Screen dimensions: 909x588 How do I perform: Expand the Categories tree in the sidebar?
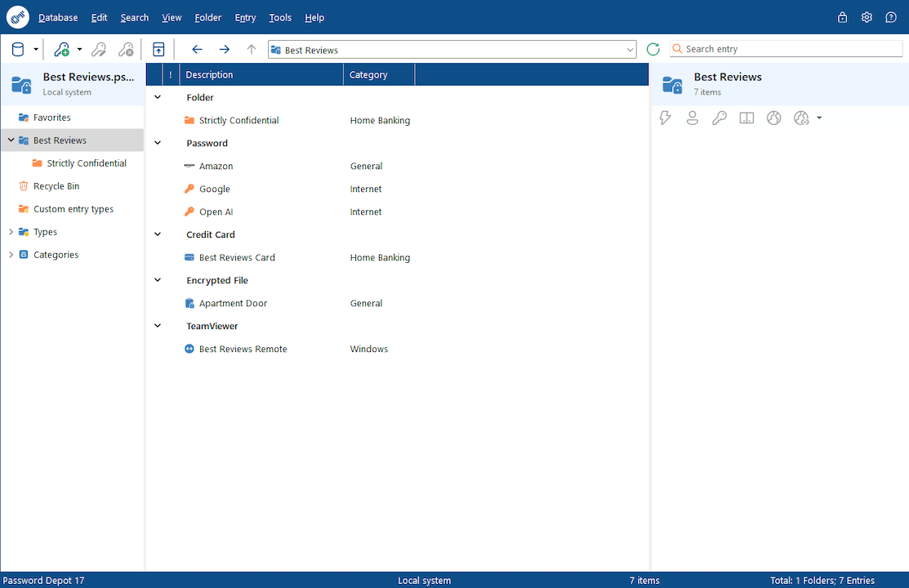11,254
